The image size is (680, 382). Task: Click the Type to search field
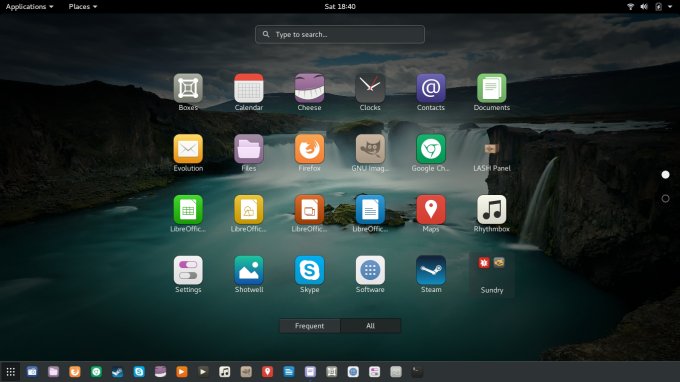(340, 34)
